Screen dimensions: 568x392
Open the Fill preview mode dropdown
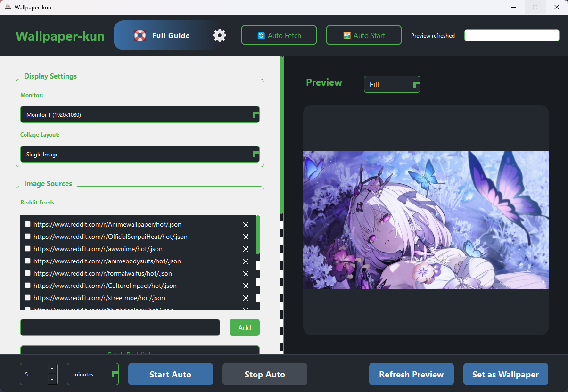[392, 84]
